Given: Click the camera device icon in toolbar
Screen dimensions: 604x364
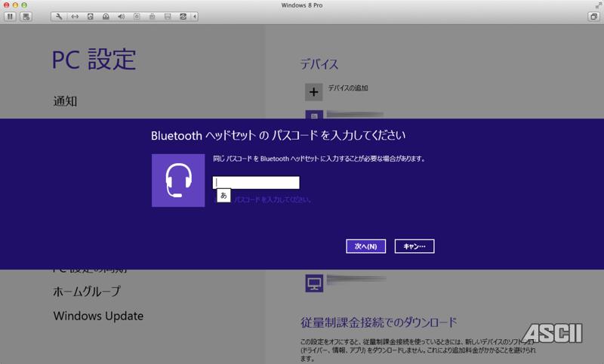Looking at the screenshot, I should click(x=137, y=17).
